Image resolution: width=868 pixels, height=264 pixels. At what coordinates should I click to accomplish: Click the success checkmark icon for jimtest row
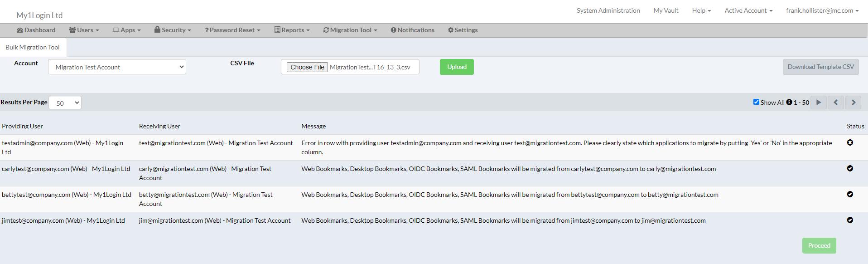pyautogui.click(x=850, y=220)
